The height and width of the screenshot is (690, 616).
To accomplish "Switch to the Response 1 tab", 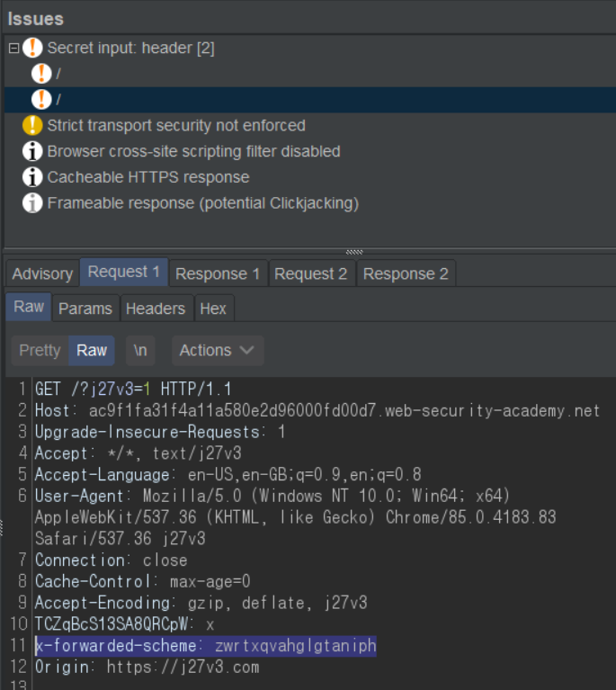I will [x=217, y=273].
